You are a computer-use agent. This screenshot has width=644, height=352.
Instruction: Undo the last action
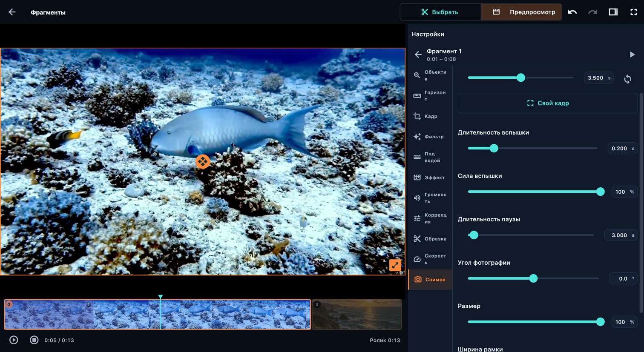pyautogui.click(x=572, y=12)
